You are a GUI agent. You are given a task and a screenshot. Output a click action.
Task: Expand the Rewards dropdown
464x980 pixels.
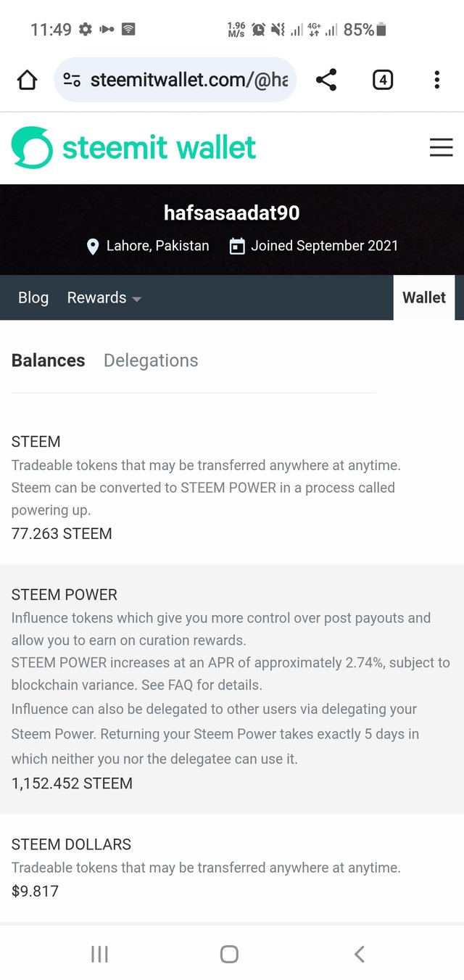[104, 297]
